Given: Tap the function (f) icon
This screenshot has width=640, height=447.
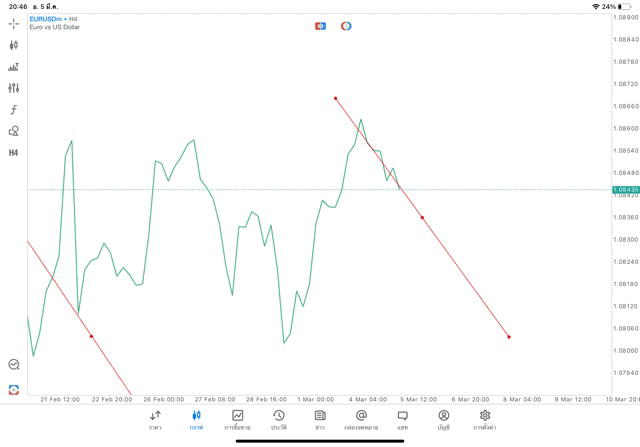Looking at the screenshot, I should [14, 110].
